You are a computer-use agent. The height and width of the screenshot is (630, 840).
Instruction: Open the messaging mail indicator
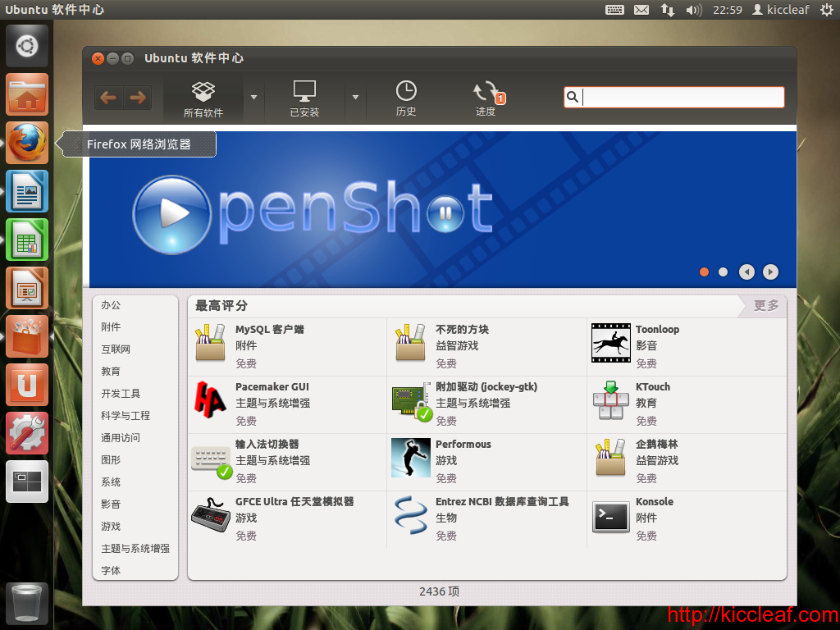tap(641, 10)
